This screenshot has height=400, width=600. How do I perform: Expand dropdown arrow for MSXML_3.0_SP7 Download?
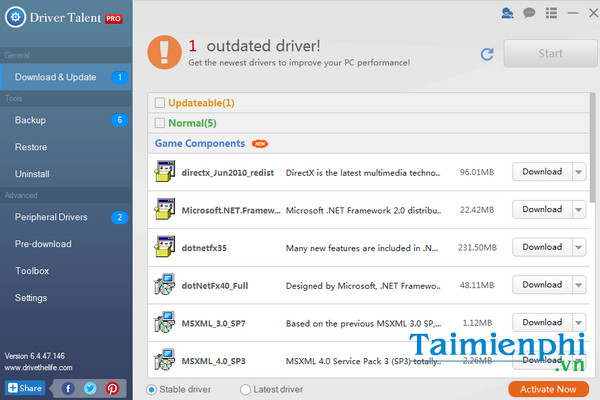click(x=579, y=323)
